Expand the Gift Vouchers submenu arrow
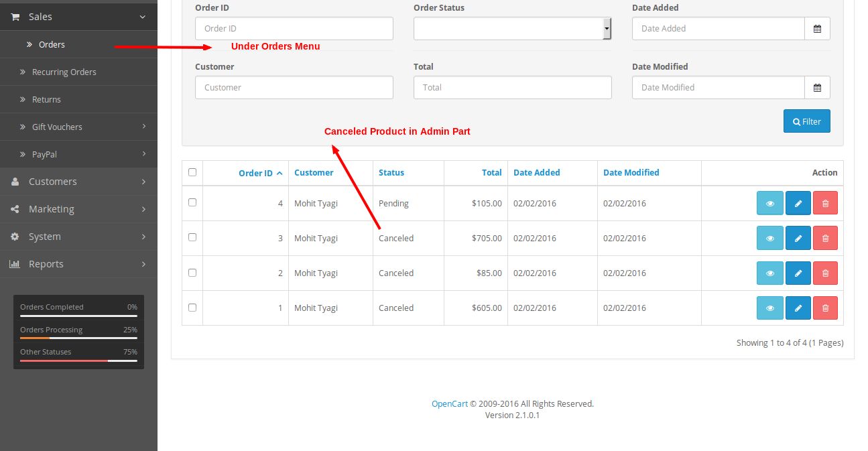Image resolution: width=868 pixels, height=451 pixels. 144,126
